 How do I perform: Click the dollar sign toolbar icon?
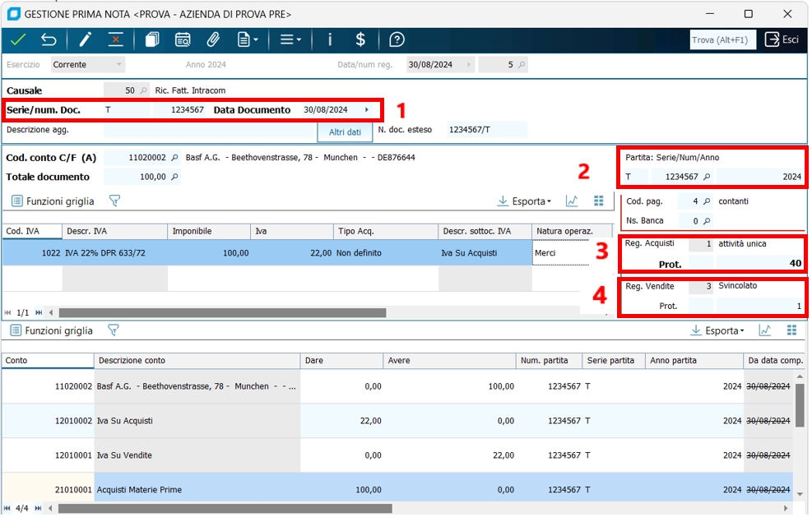360,39
